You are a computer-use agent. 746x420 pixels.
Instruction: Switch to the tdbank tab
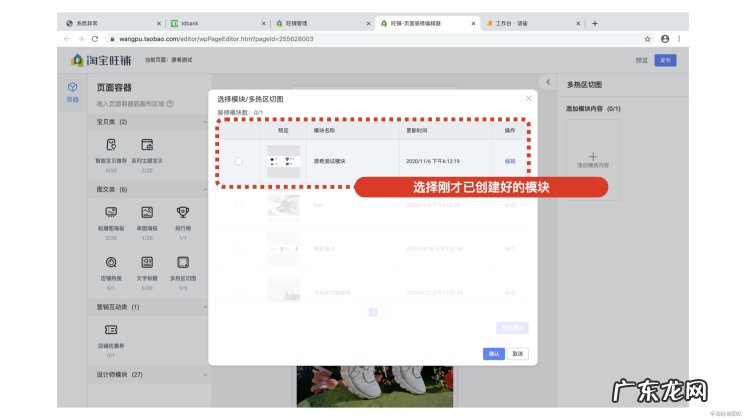[x=217, y=23]
